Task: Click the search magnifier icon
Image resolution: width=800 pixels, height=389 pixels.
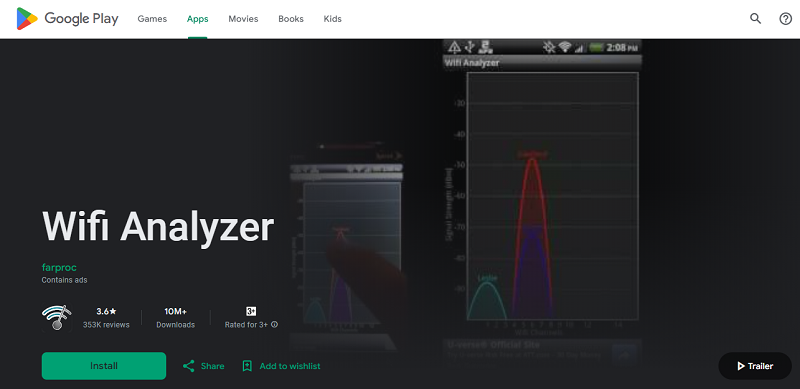Action: [x=755, y=19]
